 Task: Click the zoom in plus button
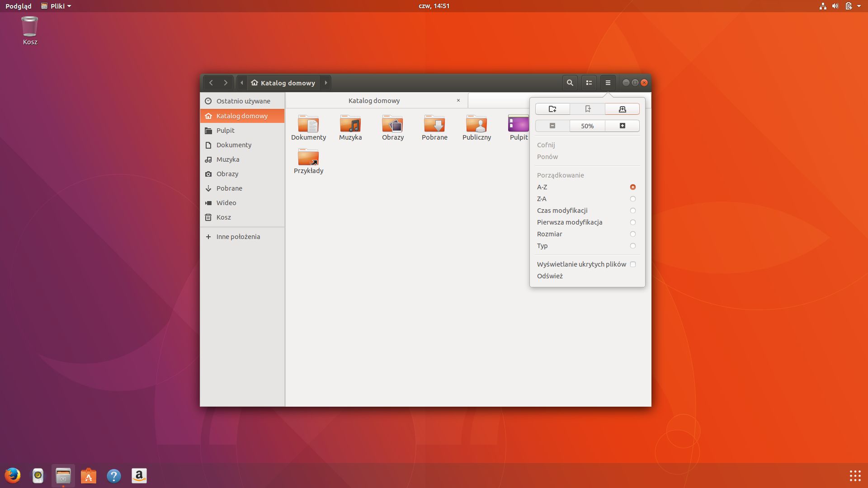622,126
